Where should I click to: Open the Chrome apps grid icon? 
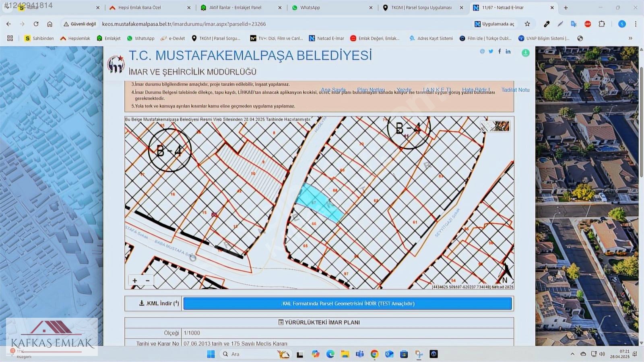pos(10,38)
